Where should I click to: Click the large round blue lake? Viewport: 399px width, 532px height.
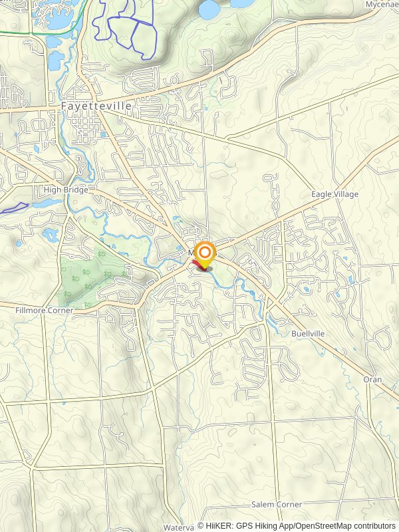click(x=209, y=9)
